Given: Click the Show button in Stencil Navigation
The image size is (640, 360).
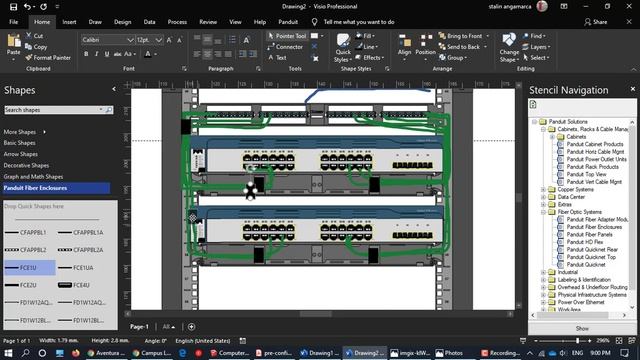Looking at the screenshot, I should click(x=582, y=329).
